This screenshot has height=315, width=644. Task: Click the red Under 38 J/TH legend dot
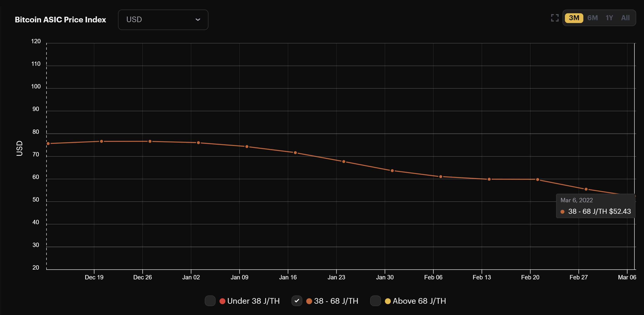(222, 301)
